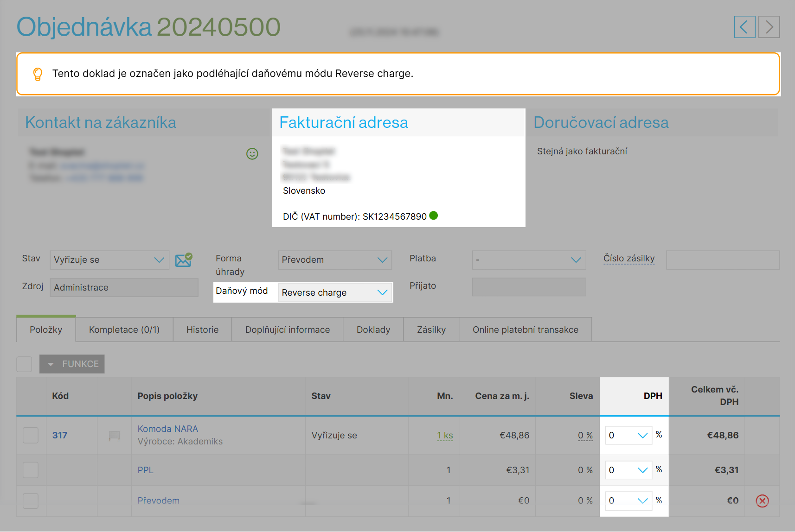Expand the FUNKCE menu button
The image size is (795, 532).
[x=72, y=364]
